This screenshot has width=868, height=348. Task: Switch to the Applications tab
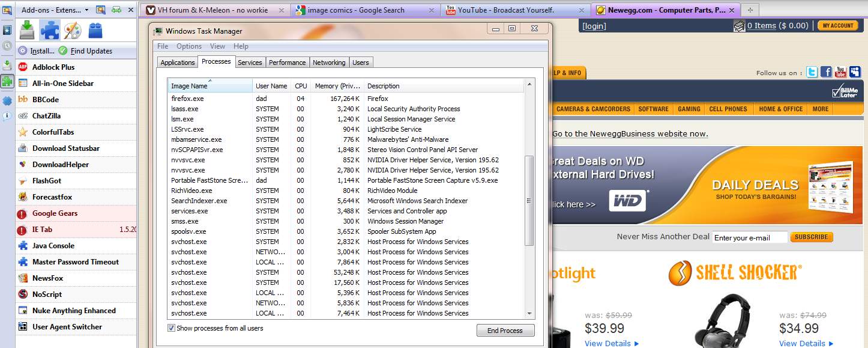point(178,63)
